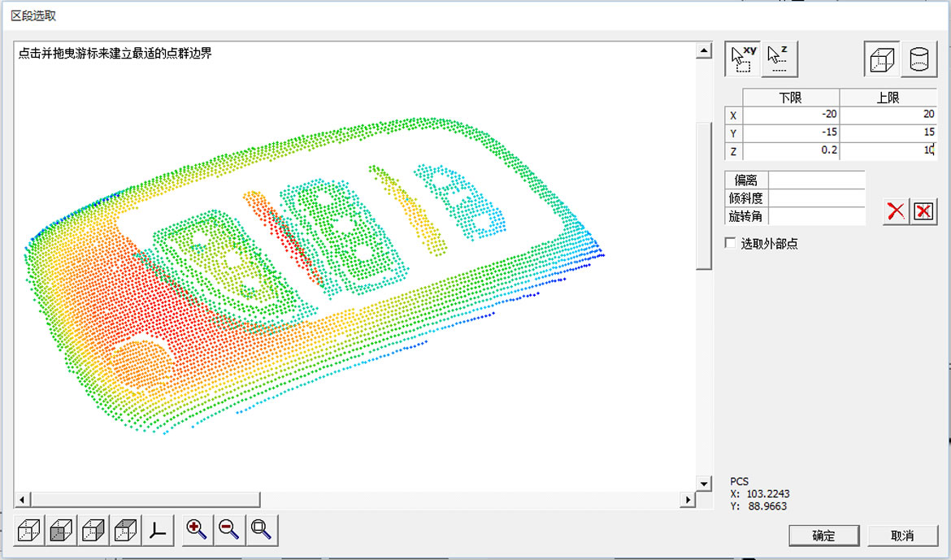Viewport: 951px width, 560px height.
Task: Click the zoom-to-fit magnifier icon
Action: click(262, 530)
